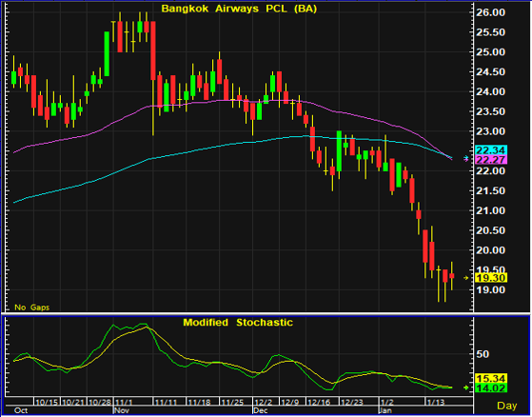Click the 12/9 date label

[290, 403]
